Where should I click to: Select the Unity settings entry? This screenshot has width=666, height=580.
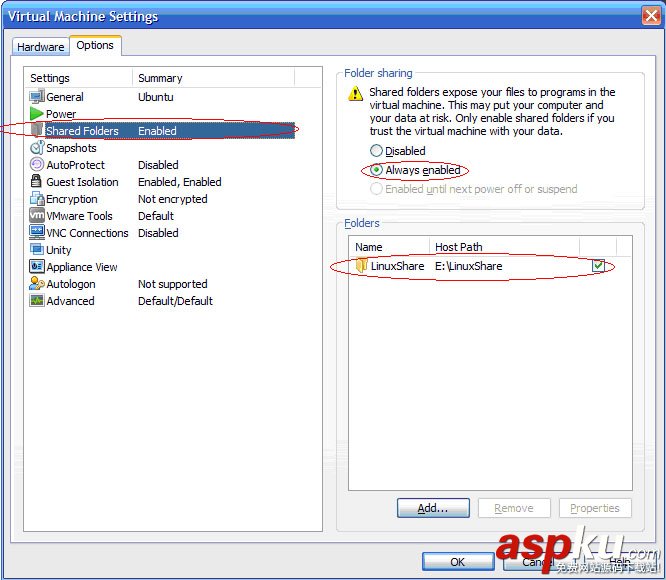point(161,250)
